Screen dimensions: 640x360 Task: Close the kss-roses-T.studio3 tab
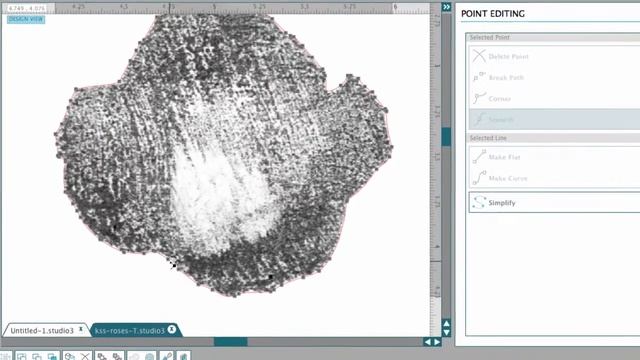172,329
